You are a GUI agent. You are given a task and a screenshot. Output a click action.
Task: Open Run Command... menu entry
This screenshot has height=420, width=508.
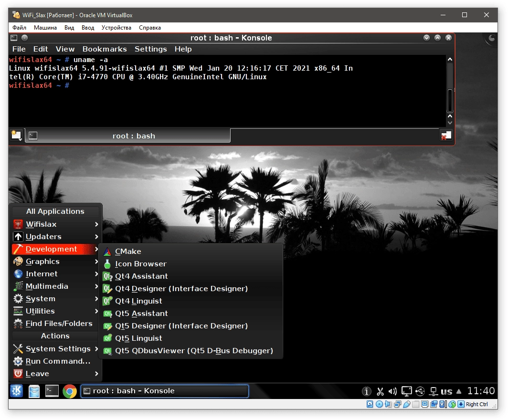point(55,361)
